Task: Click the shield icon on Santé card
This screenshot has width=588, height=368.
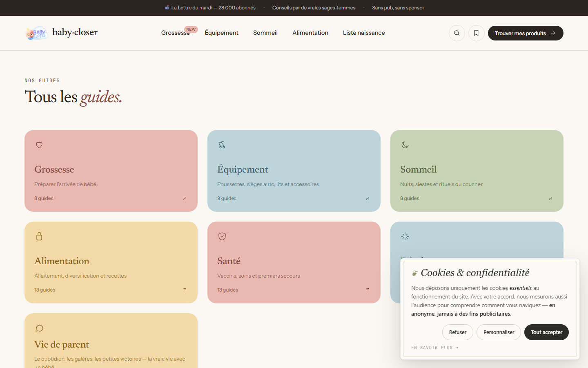Action: pos(222,236)
